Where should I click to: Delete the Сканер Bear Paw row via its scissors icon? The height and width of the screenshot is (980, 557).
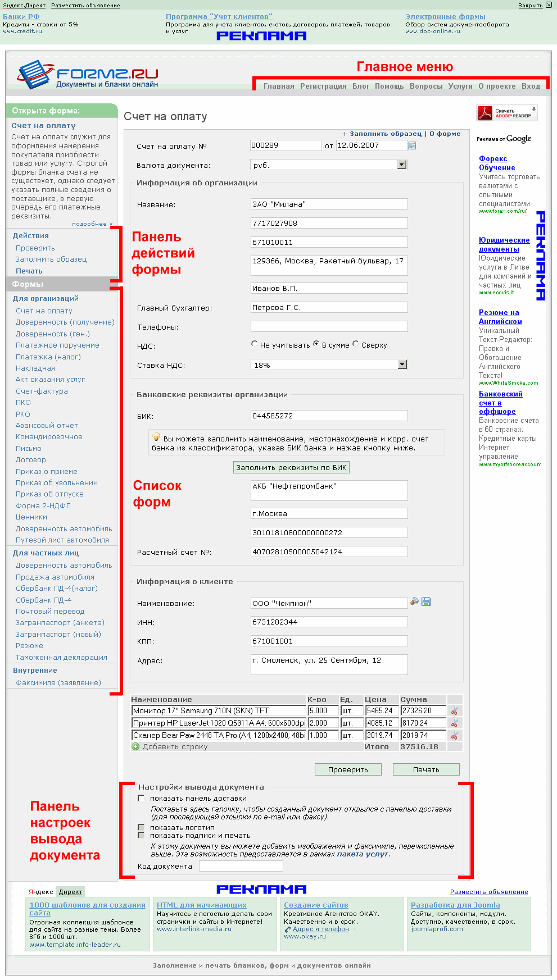(455, 736)
